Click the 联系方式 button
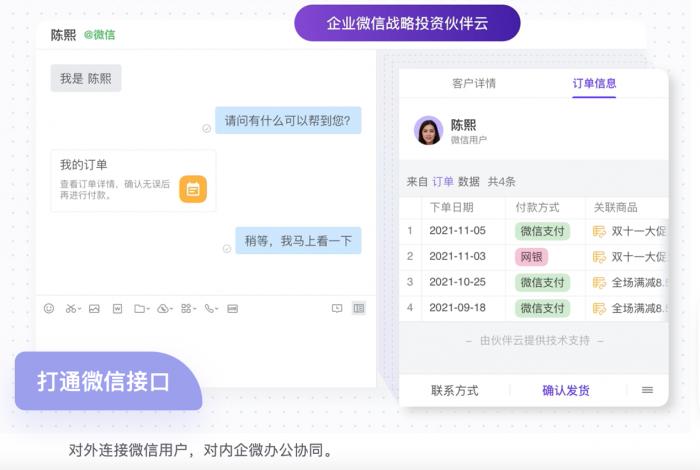The image size is (700, 470). tap(454, 391)
